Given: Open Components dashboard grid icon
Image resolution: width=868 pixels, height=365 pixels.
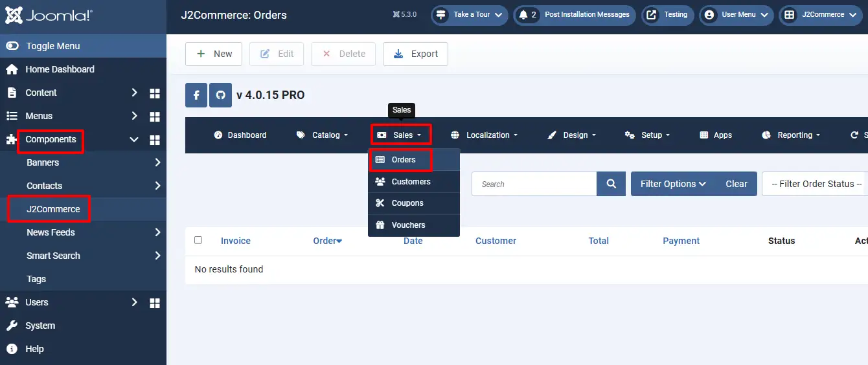Looking at the screenshot, I should pos(155,140).
